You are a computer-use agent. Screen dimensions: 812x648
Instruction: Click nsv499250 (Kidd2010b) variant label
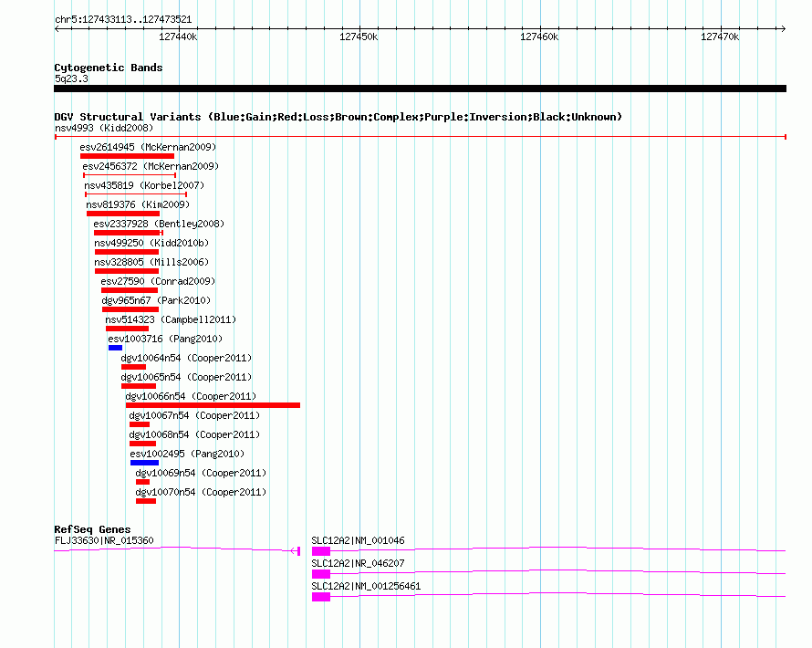151,243
